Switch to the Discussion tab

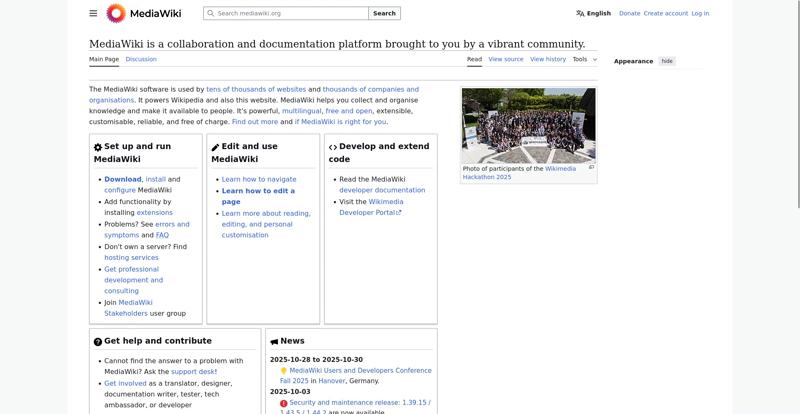(141, 59)
